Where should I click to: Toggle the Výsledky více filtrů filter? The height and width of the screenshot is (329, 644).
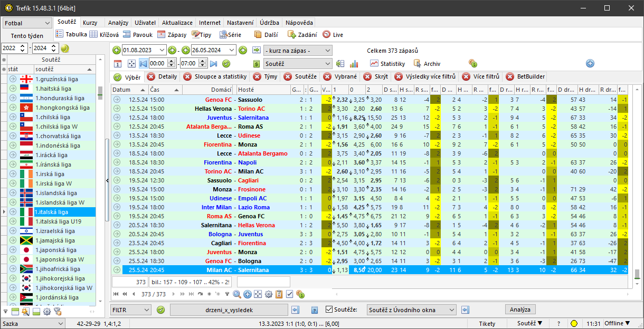[x=426, y=76]
